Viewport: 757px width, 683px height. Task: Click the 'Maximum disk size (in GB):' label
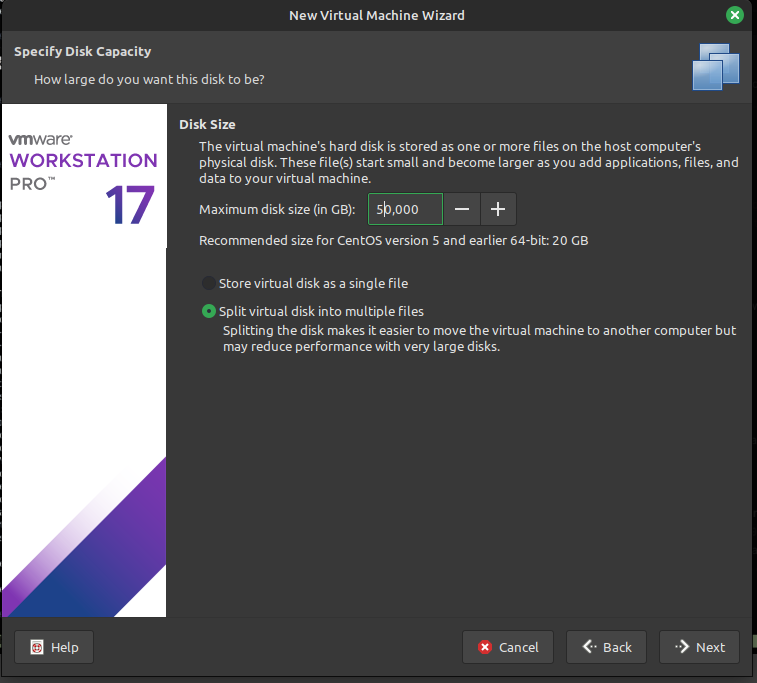pyautogui.click(x=277, y=209)
